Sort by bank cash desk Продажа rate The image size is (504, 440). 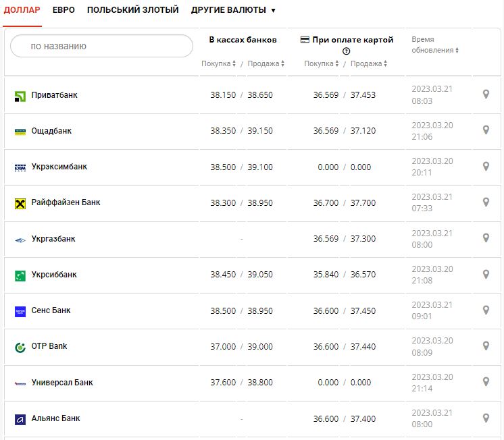tap(266, 64)
